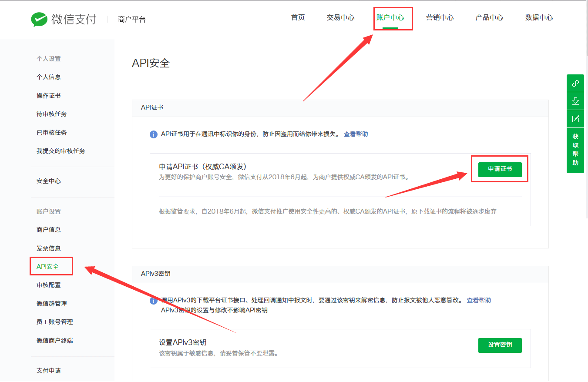Click the text 该密钥属于敏感信息，请妥善保管不要泄露。
Viewport: 588px width, 382px height.
218,353
